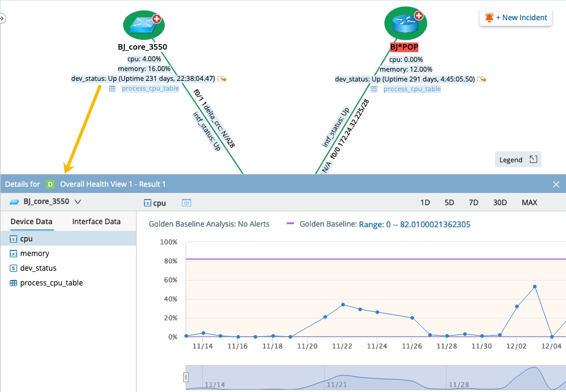
Task: Click the table icon beside process_cpu_table under BJ_core_3550
Action: tap(113, 88)
